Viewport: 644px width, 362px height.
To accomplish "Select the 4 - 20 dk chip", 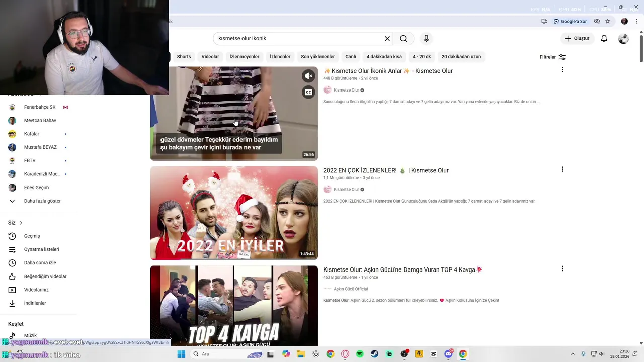I will [x=422, y=57].
